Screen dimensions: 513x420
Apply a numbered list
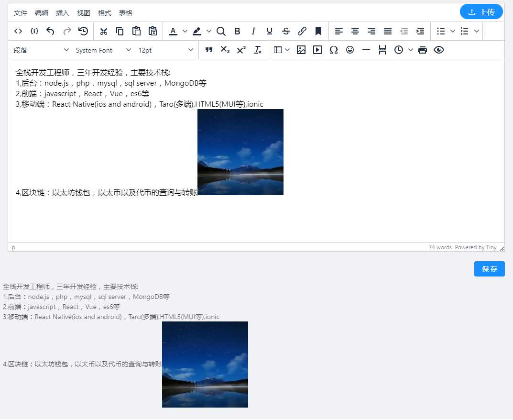coord(465,31)
